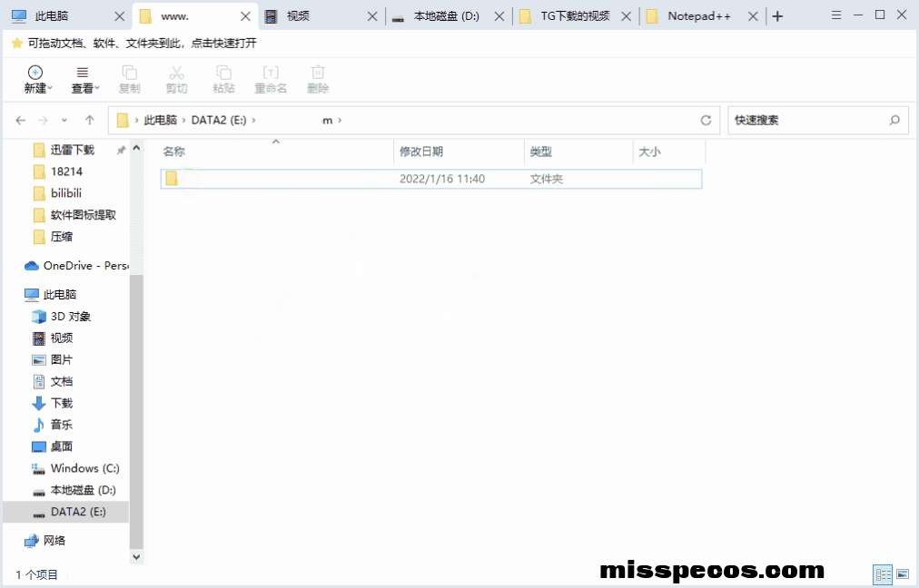
Task: Go up one folder level
Action: tap(90, 120)
